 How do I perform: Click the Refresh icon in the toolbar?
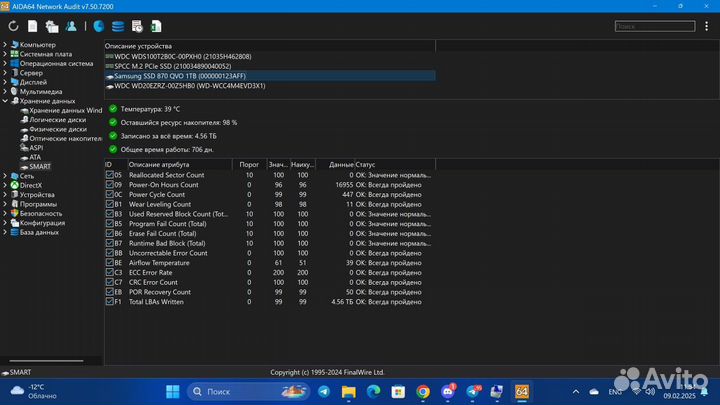[13, 26]
